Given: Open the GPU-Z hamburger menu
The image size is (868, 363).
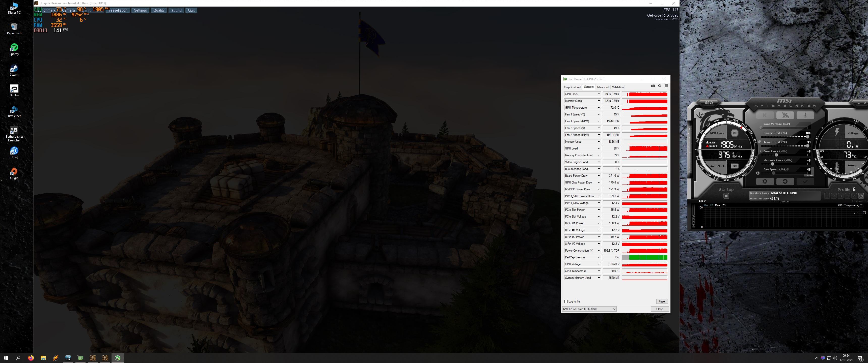Looking at the screenshot, I should [666, 86].
